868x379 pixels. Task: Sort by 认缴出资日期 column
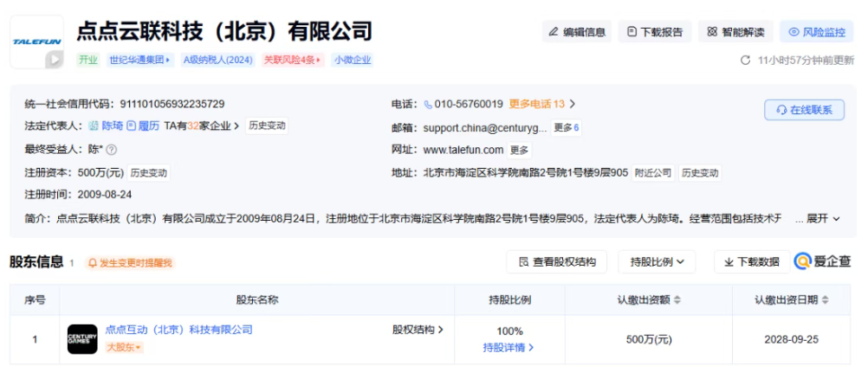tap(792, 299)
